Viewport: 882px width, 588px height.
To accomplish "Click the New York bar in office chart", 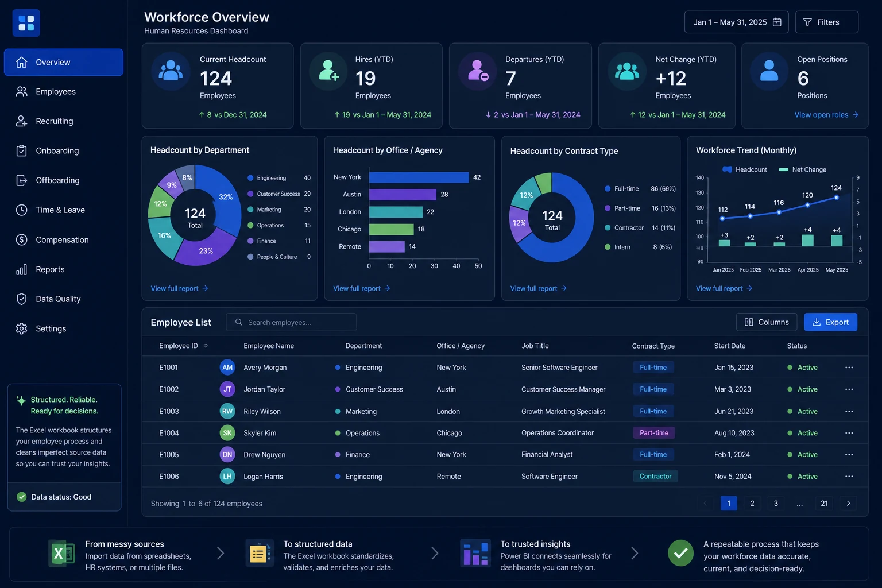I will click(419, 177).
